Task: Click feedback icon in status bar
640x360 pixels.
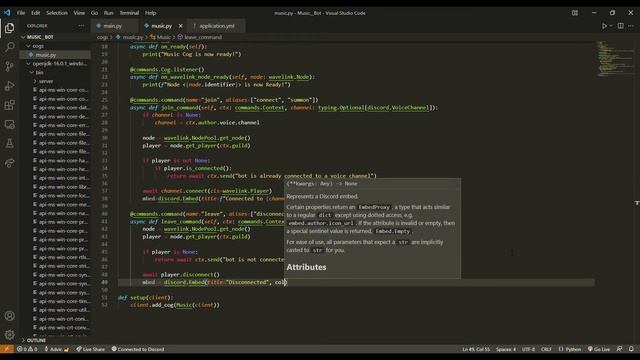Action: 619,349
